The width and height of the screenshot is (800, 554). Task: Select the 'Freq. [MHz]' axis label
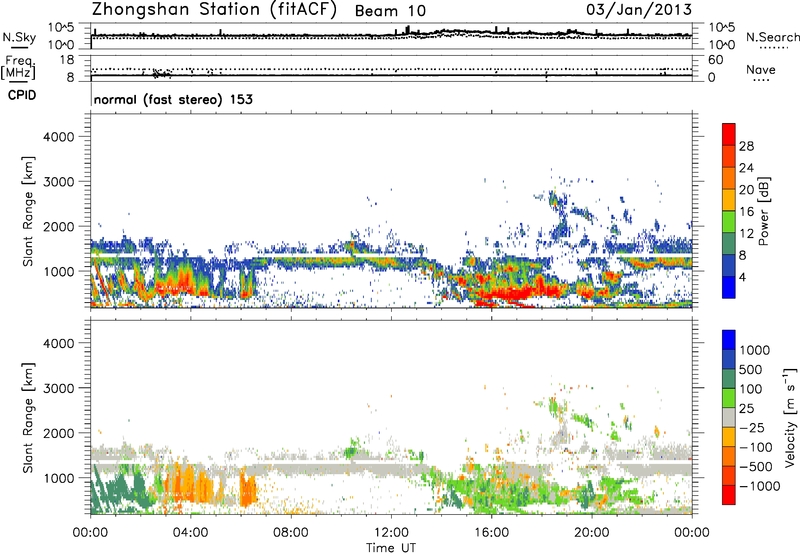point(18,67)
